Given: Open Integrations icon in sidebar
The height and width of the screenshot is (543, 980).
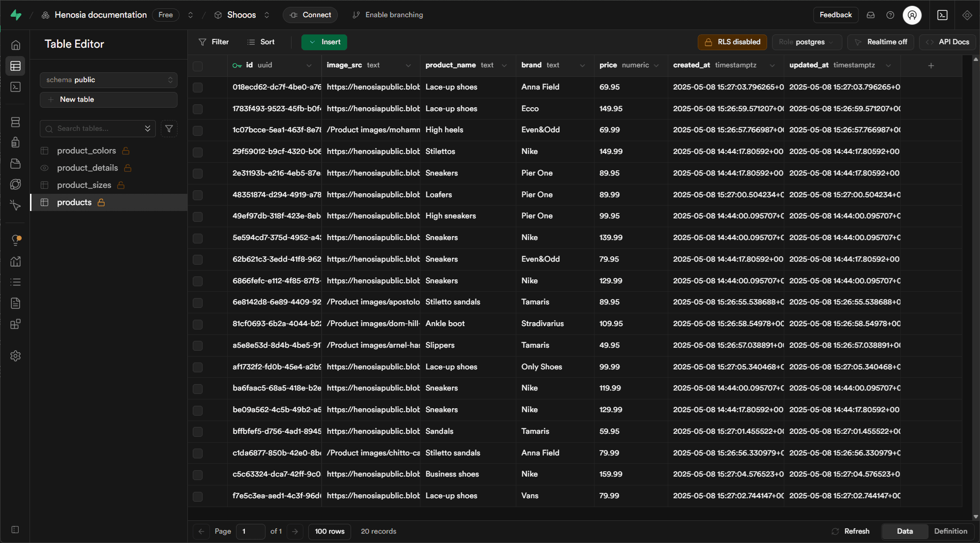Looking at the screenshot, I should point(16,324).
